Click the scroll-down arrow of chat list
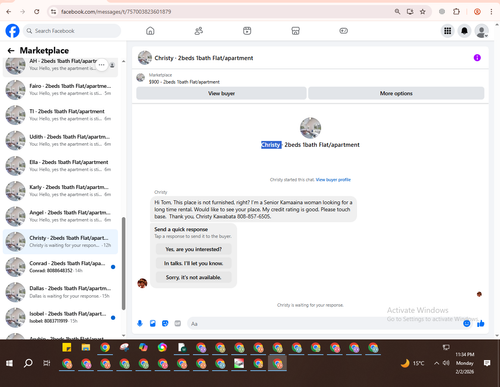Viewport: 500px width, 387px height. click(x=123, y=335)
